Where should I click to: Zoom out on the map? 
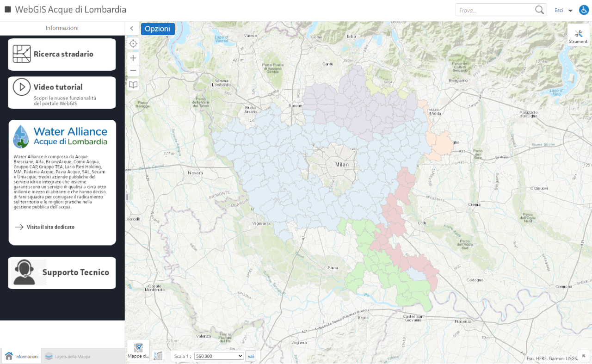(133, 70)
